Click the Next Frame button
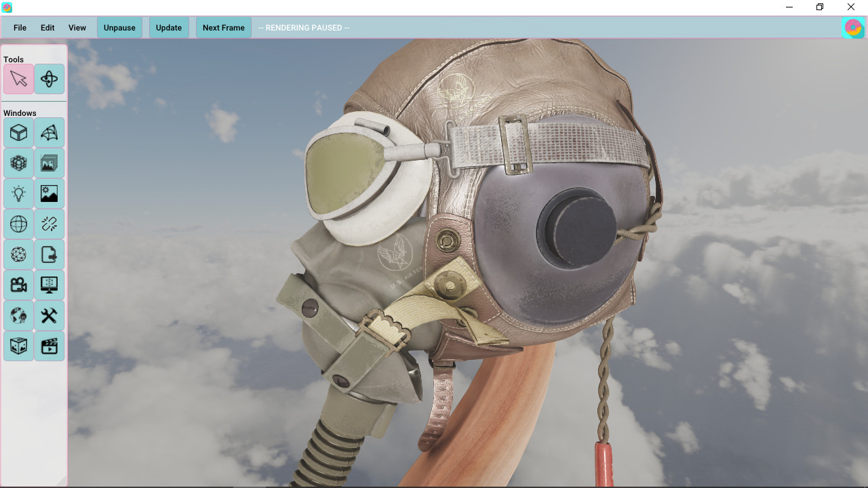Screen dimensions: 868x488 [223, 28]
